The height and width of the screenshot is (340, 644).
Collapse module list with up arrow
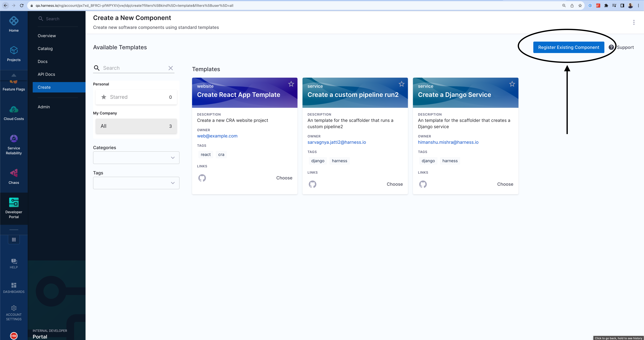coord(14,75)
